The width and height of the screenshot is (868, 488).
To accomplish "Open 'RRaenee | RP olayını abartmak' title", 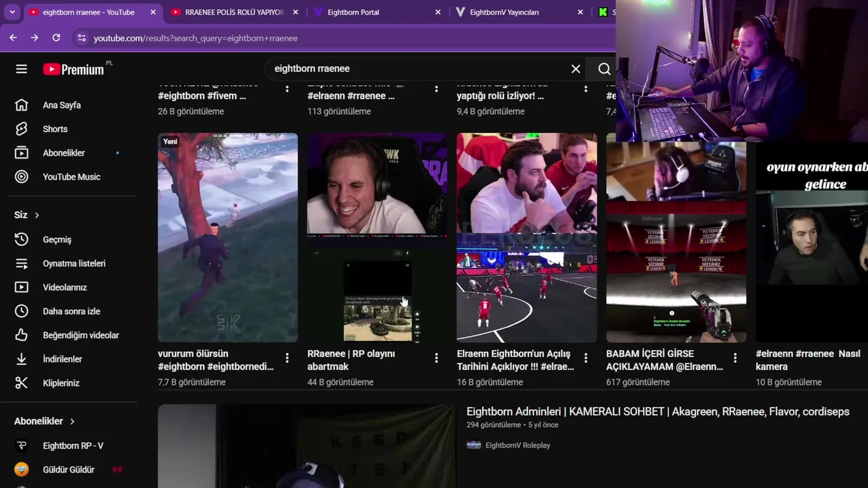I will [x=351, y=360].
